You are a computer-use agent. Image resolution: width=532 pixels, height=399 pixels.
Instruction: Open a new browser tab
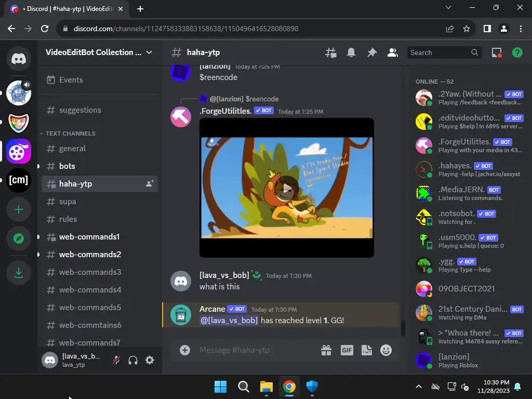click(x=140, y=9)
